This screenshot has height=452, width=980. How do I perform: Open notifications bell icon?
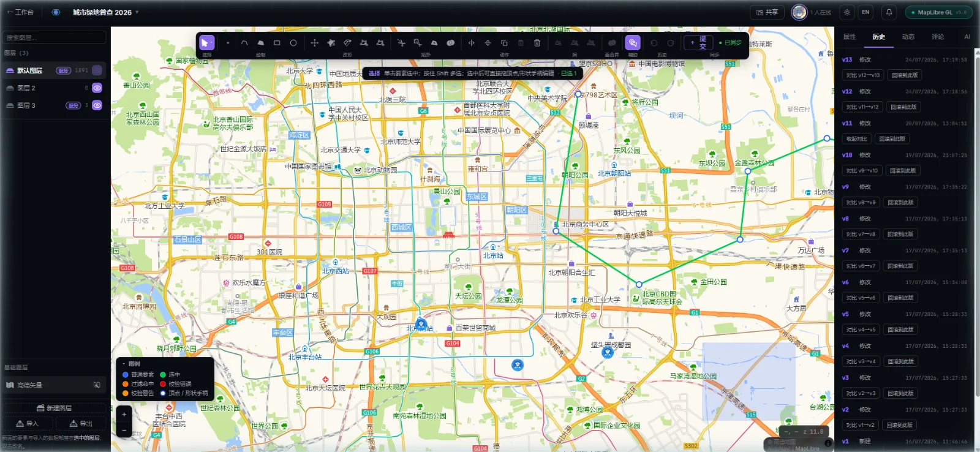pos(889,12)
